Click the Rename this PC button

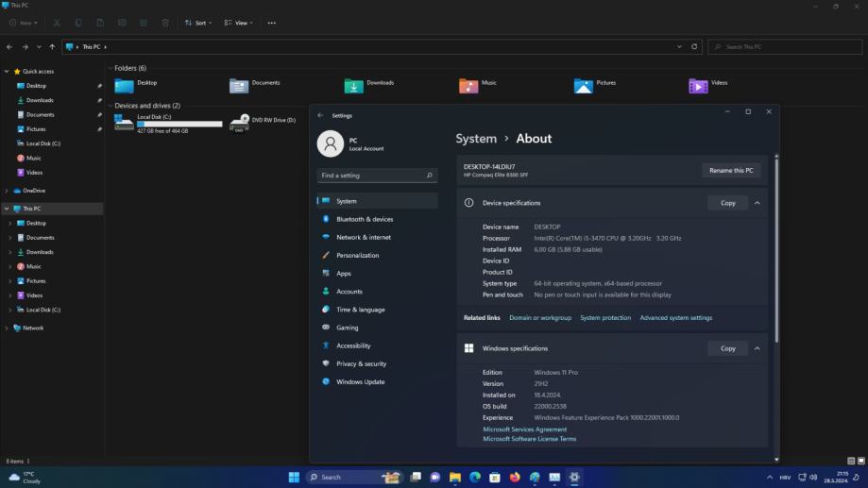731,170
